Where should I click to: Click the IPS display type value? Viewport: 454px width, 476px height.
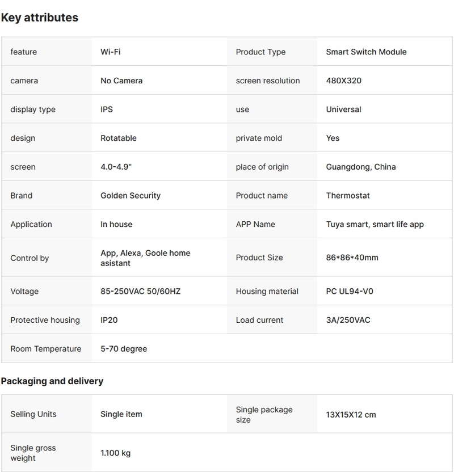coord(107,109)
